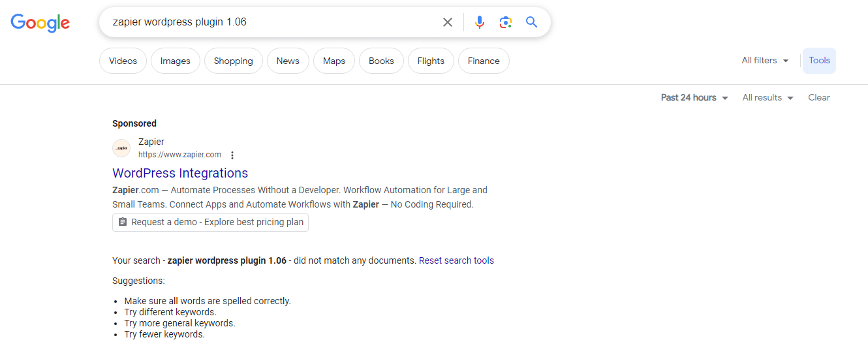Click the Reset search tools link
This screenshot has height=359, width=868.
(x=456, y=260)
